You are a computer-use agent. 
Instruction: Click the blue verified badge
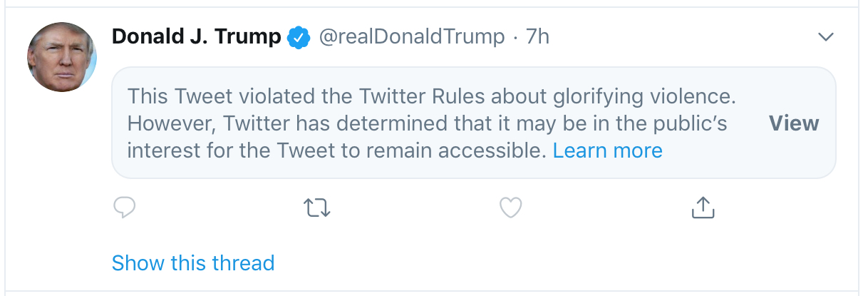[x=299, y=37]
